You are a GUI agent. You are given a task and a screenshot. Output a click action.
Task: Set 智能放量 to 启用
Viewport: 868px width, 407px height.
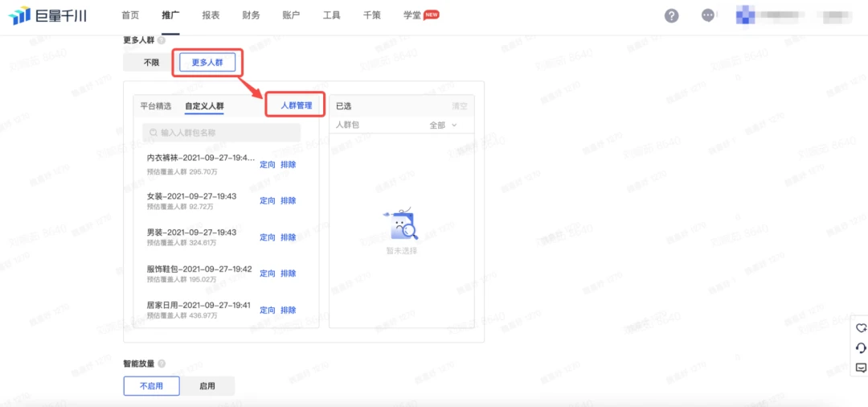pos(207,386)
